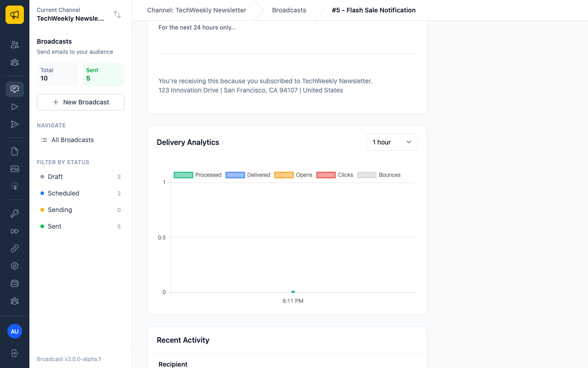Open the images picture sidebar icon
This screenshot has width=588, height=368.
[15, 169]
